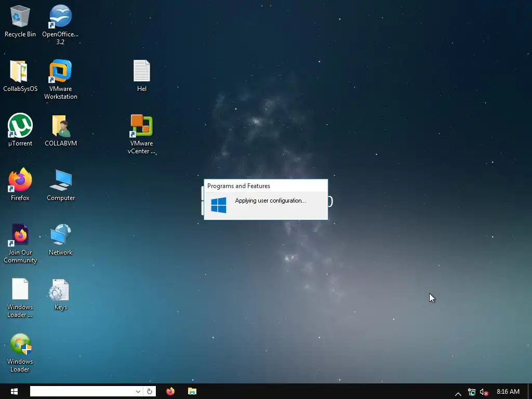
Task: Launch Firefox from the taskbar
Action: pos(170,392)
